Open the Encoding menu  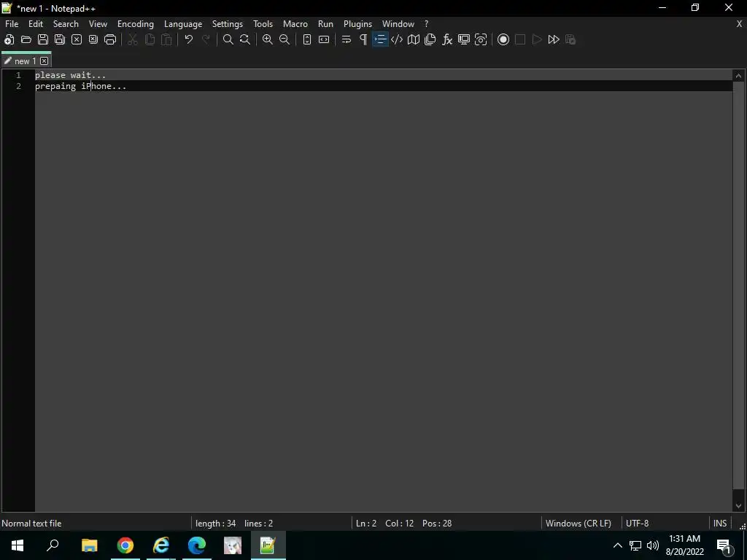pyautogui.click(x=136, y=24)
